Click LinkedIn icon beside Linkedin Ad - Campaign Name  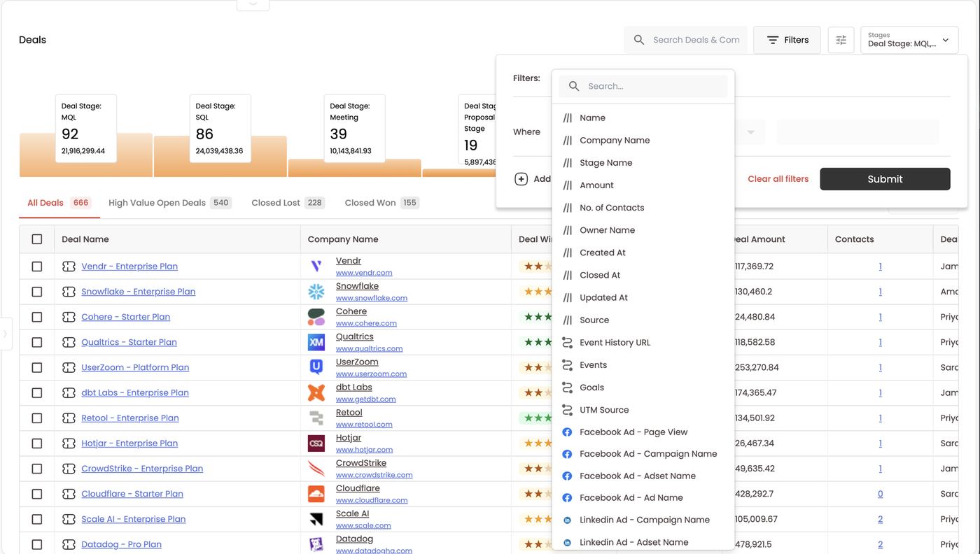pyautogui.click(x=567, y=520)
